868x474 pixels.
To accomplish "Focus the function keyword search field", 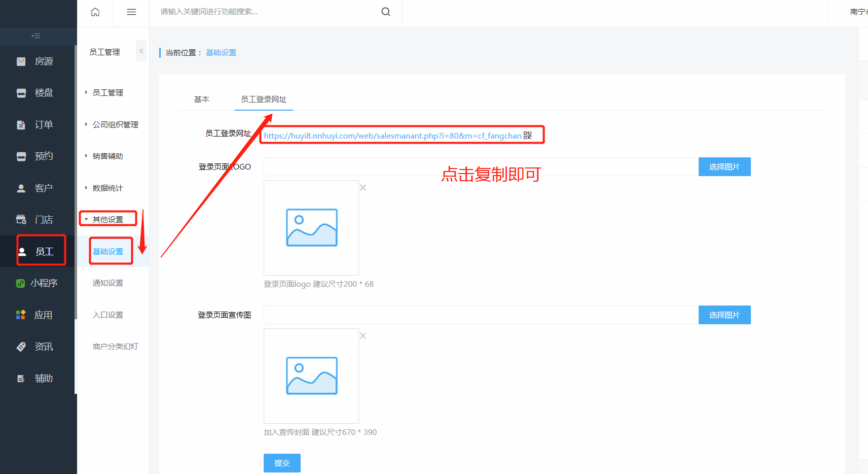I will [x=269, y=12].
